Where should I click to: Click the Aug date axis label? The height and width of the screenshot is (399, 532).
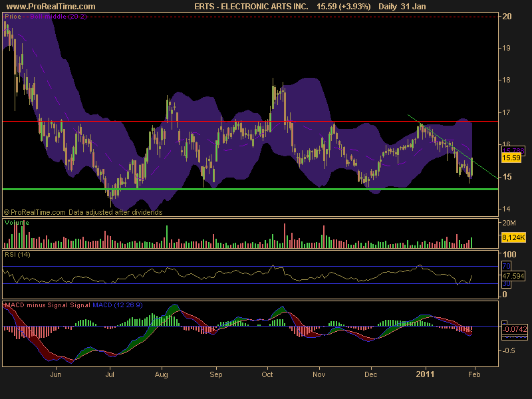point(161,374)
